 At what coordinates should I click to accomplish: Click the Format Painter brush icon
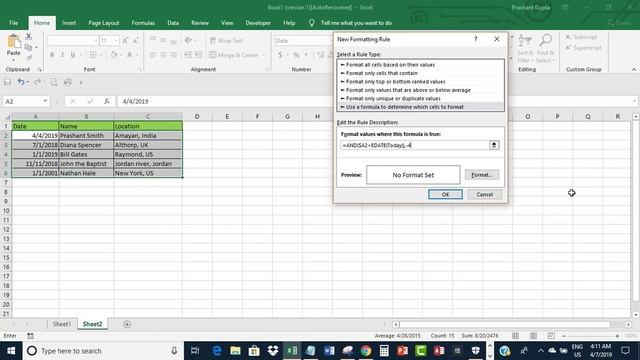click(29, 58)
